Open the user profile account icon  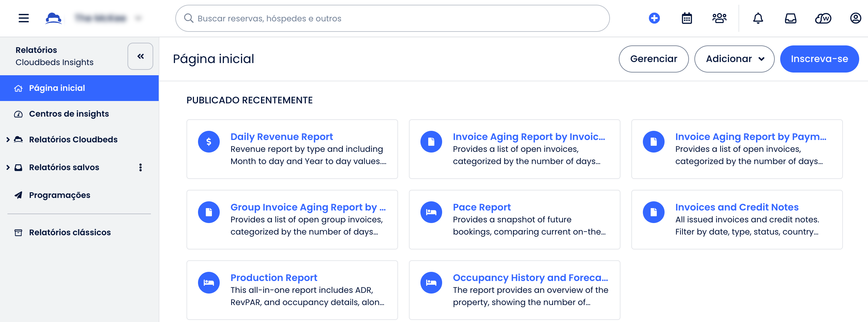(855, 18)
